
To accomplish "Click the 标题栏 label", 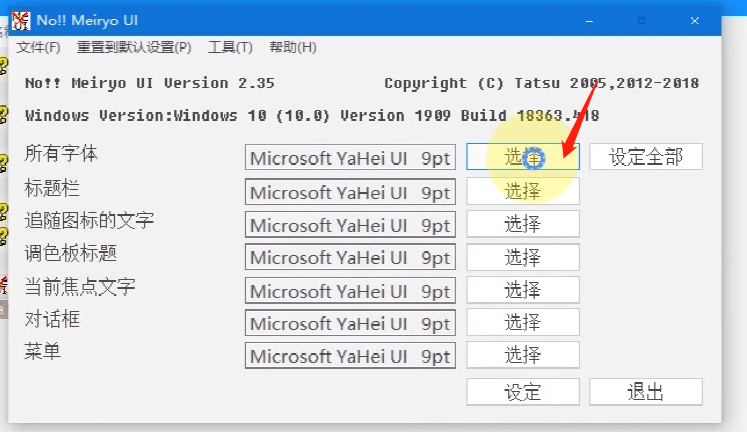I will click(x=52, y=189).
